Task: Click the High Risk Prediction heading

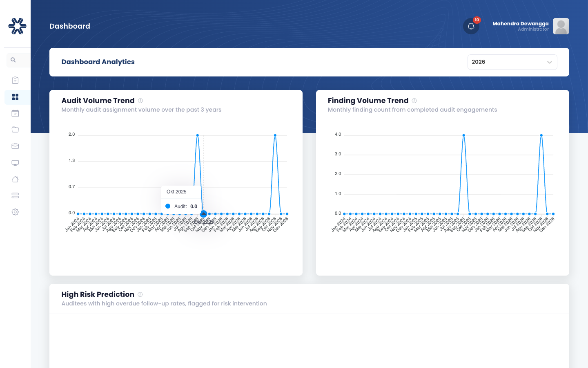Action: 98,294
